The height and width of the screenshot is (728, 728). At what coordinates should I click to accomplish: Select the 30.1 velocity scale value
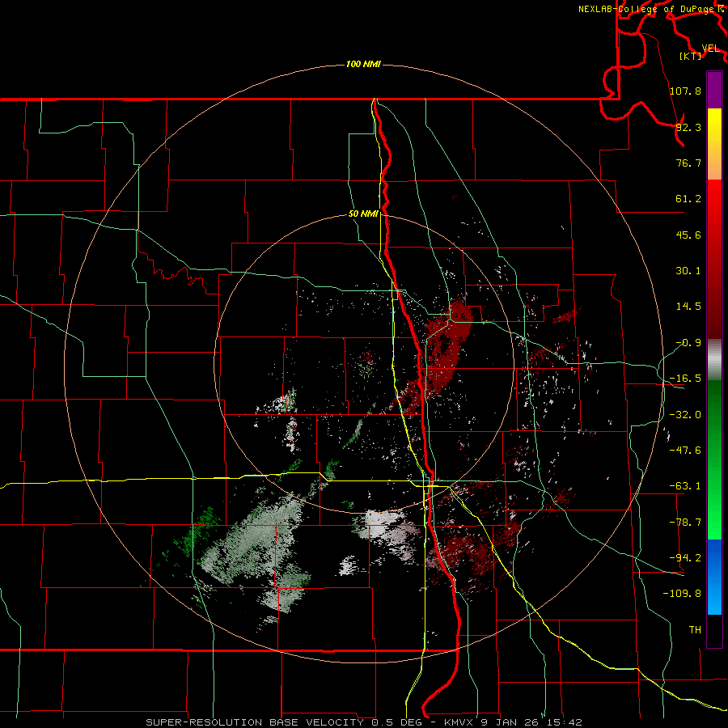coord(688,271)
